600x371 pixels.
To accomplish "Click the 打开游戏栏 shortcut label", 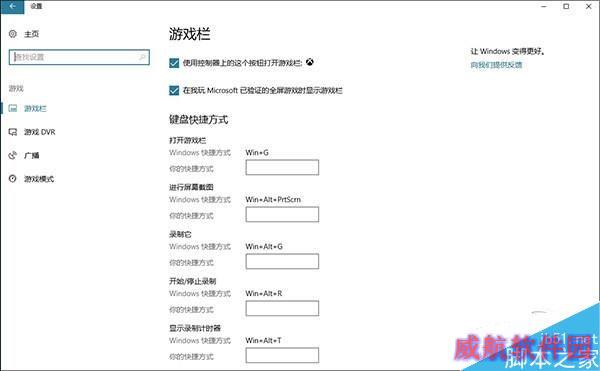I will pos(188,140).
